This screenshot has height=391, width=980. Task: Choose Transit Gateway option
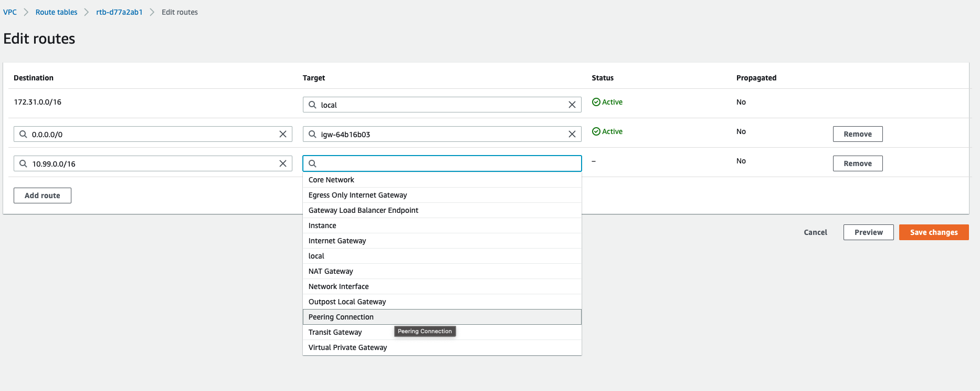click(442, 332)
